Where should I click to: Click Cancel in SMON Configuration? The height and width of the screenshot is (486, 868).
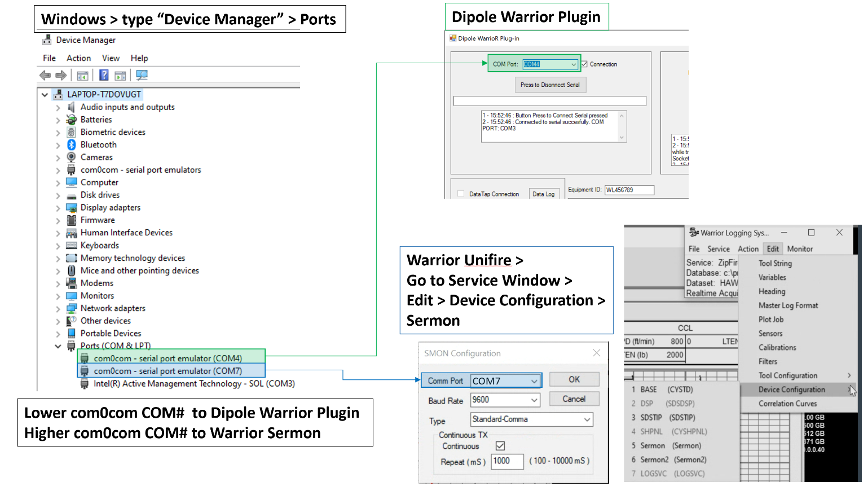coord(574,399)
